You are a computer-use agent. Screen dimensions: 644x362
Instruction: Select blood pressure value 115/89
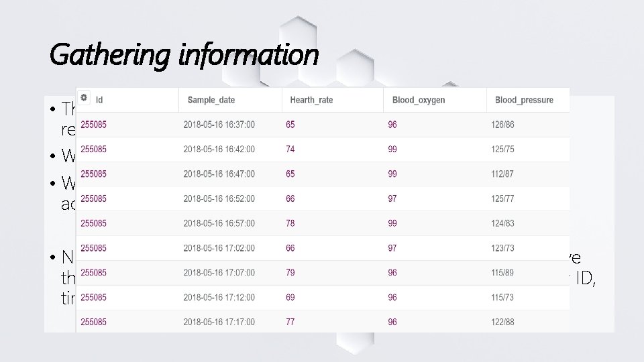[502, 273]
